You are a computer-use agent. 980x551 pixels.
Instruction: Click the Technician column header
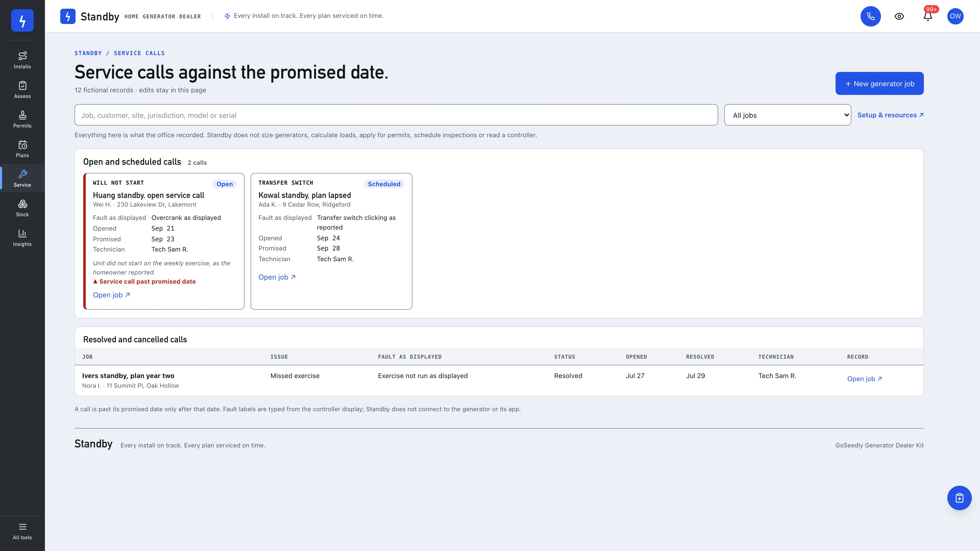coord(776,357)
